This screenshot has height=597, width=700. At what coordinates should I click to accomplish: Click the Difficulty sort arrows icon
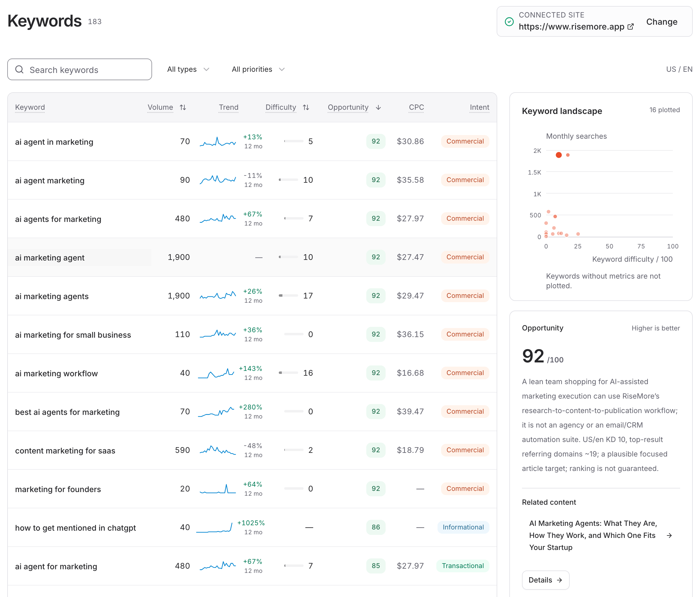coord(306,107)
